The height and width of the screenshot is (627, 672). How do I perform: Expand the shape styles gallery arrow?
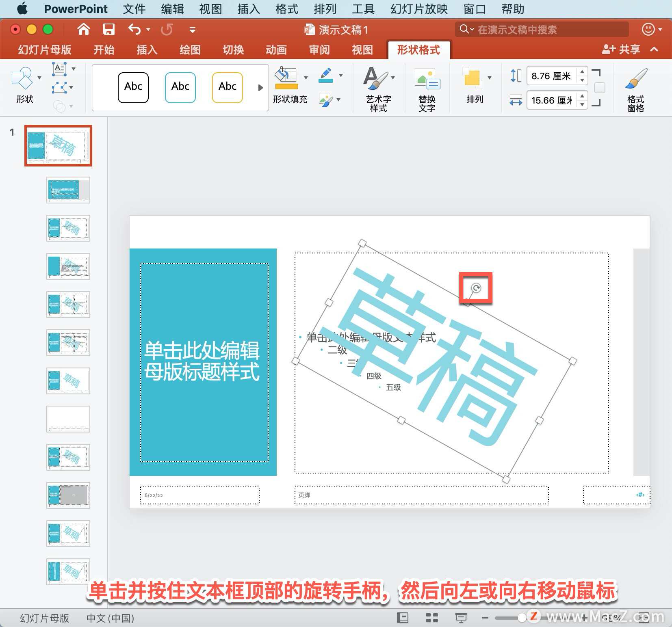260,87
